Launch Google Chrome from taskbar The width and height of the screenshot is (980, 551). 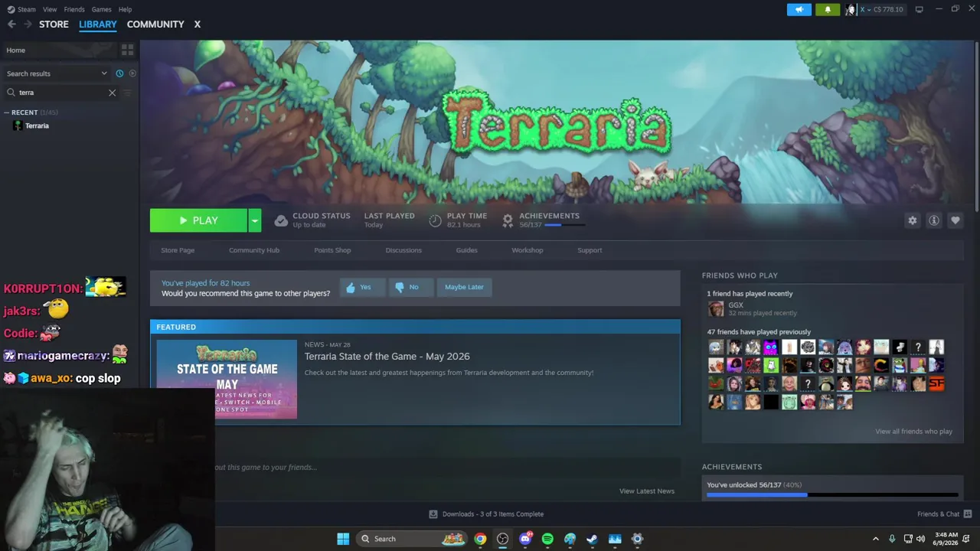pyautogui.click(x=480, y=539)
